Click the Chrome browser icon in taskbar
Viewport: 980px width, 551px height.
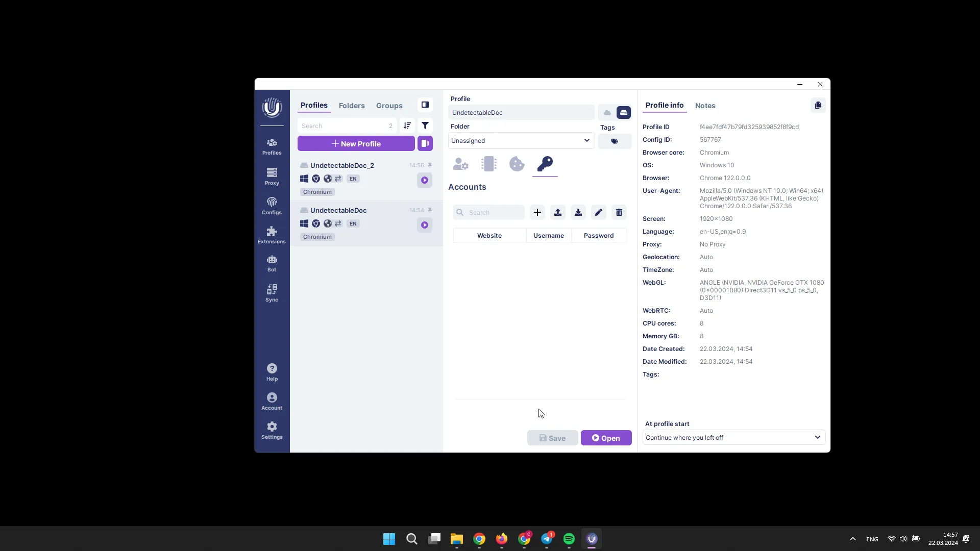(480, 538)
